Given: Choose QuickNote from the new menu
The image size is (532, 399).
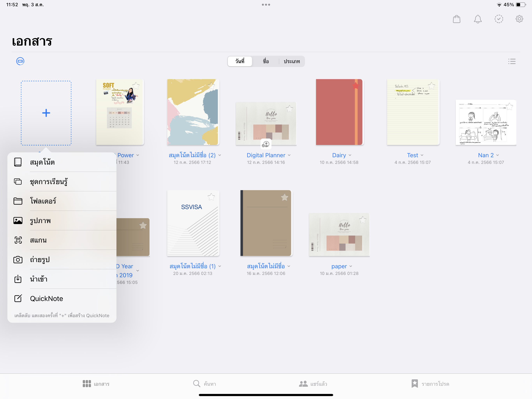Looking at the screenshot, I should [46, 298].
